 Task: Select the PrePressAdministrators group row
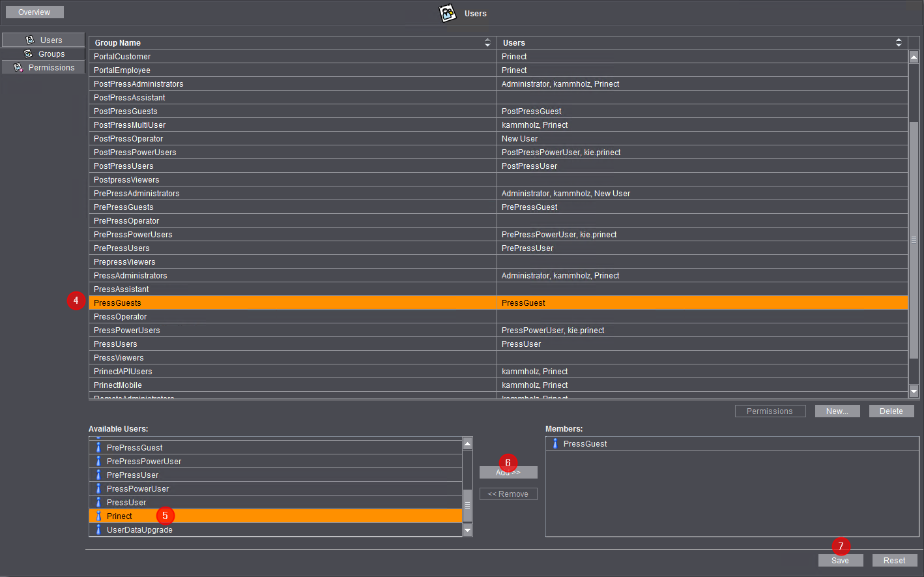tap(498, 193)
